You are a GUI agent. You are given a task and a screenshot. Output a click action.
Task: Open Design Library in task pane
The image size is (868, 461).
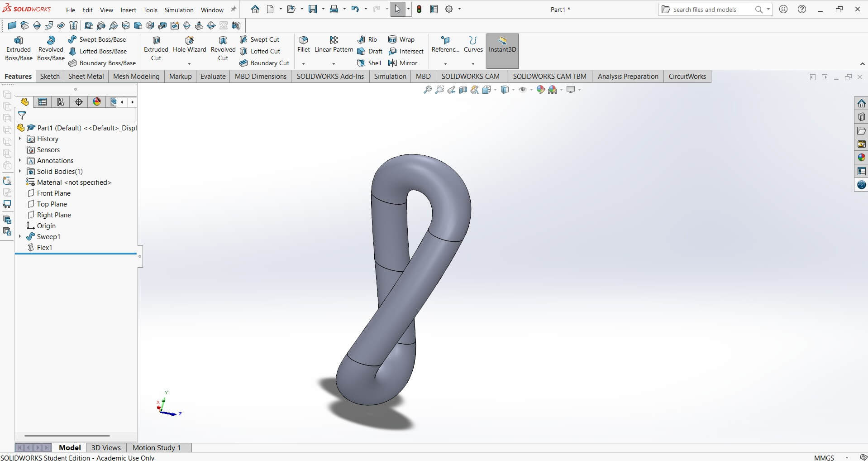[x=861, y=117]
